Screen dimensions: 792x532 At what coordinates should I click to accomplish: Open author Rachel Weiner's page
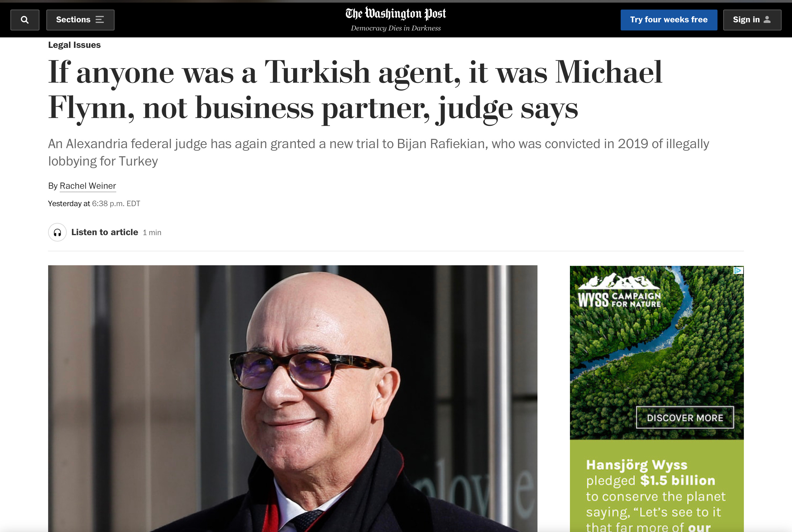tap(88, 186)
